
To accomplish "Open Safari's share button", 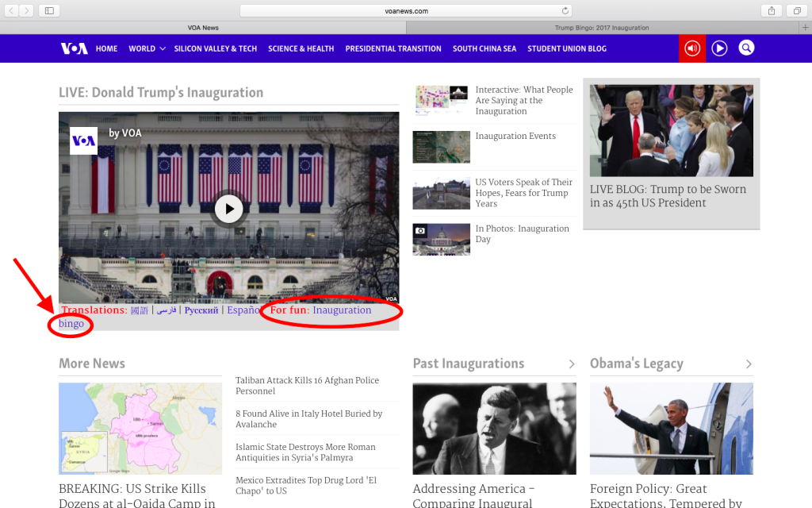I will 772,10.
